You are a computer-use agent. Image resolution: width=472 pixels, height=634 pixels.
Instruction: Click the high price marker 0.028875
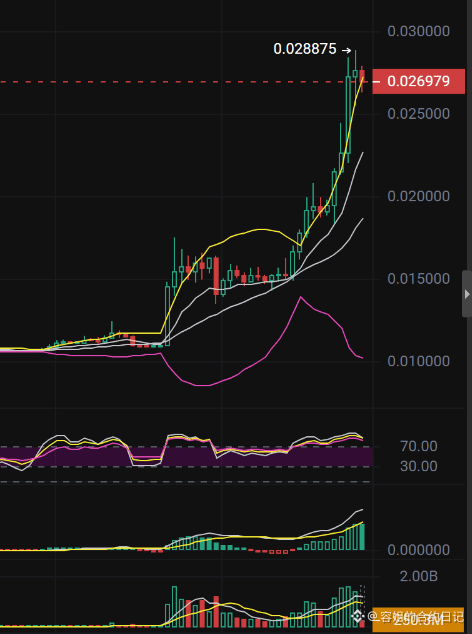click(x=305, y=49)
